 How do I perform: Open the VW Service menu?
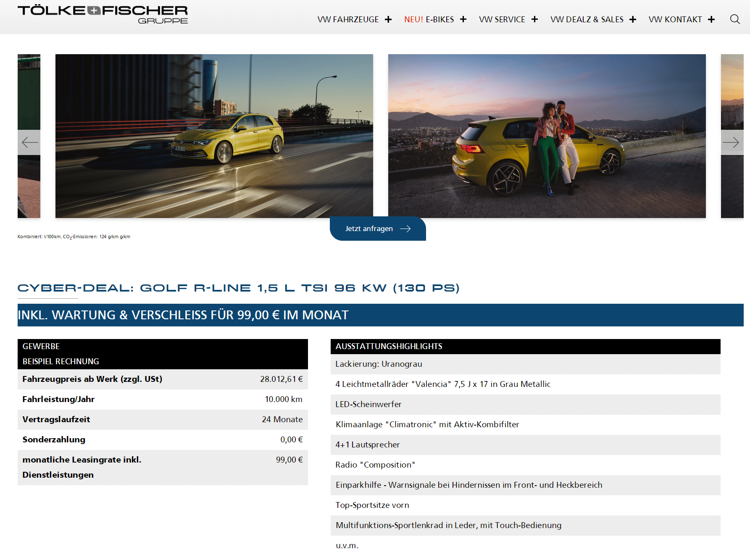[502, 20]
